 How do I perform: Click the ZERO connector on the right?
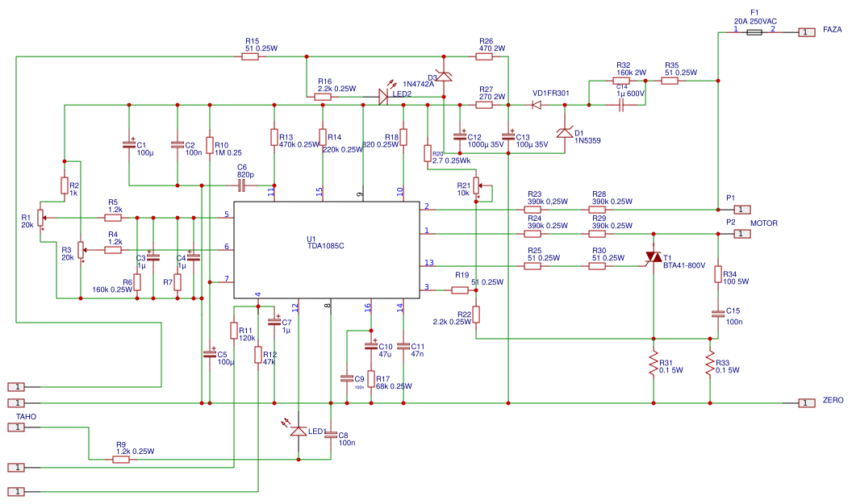click(x=806, y=403)
